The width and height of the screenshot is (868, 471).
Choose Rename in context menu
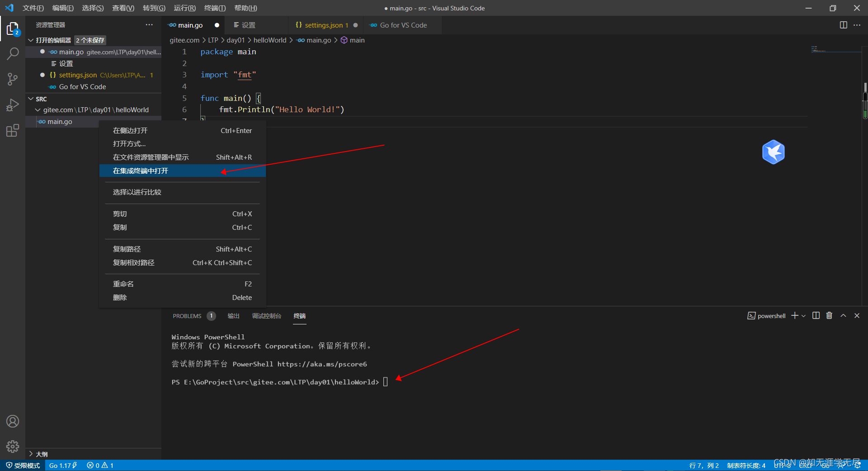coord(182,284)
